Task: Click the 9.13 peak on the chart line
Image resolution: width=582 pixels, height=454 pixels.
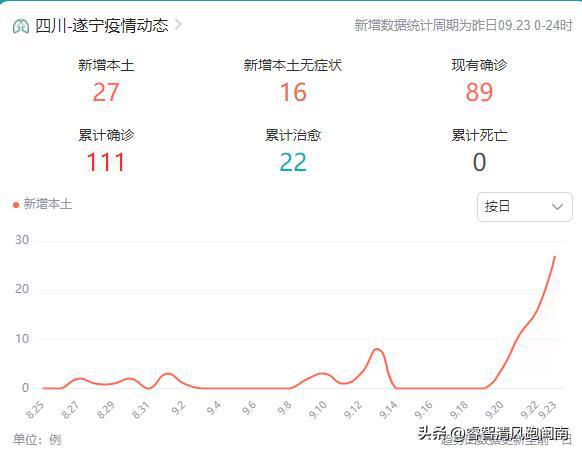Action: [377, 349]
